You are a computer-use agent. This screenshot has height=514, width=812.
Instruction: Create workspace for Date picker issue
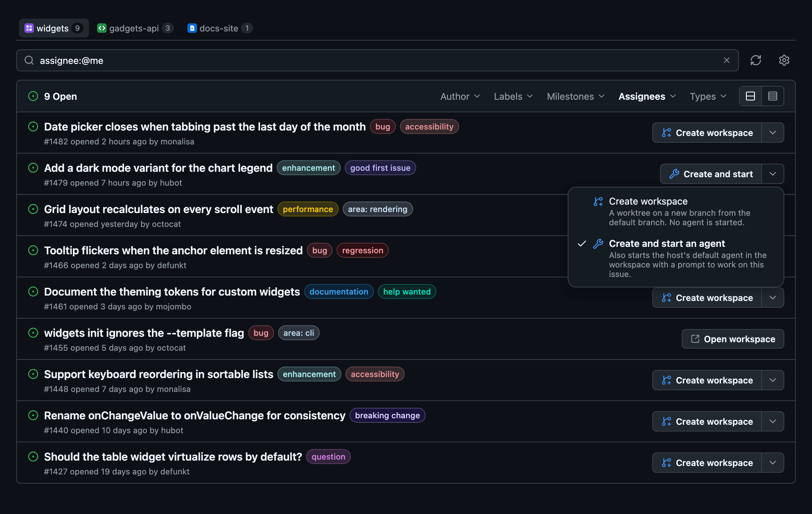click(707, 133)
